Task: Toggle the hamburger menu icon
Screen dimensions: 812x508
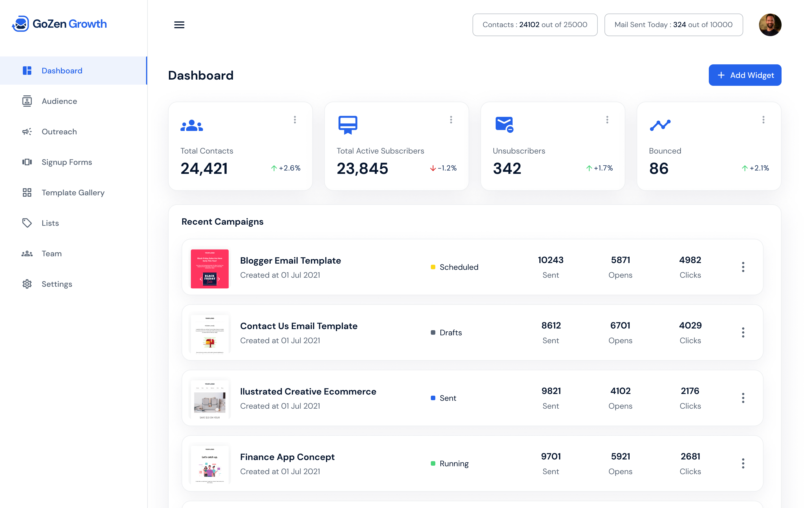Action: pos(179,25)
